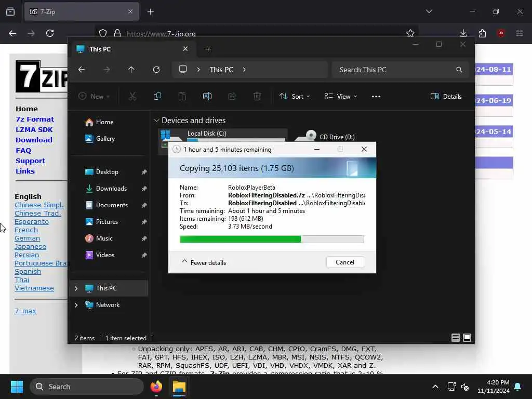Screen dimensions: 532x399
Task: Open the View dropdown
Action: pos(340,96)
